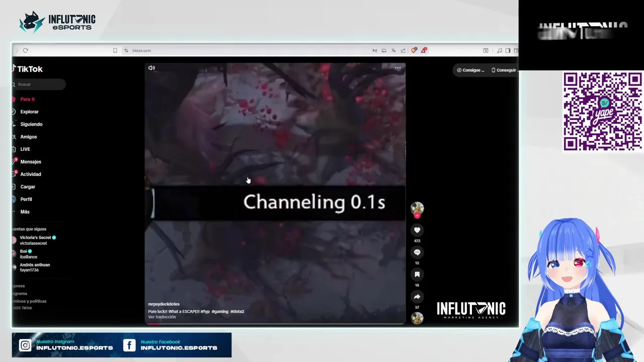Toggle the browser sidebar panel icon

pyautogui.click(x=508, y=50)
